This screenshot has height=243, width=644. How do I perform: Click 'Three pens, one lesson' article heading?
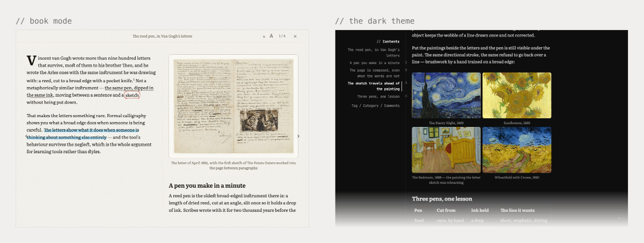[x=442, y=199]
